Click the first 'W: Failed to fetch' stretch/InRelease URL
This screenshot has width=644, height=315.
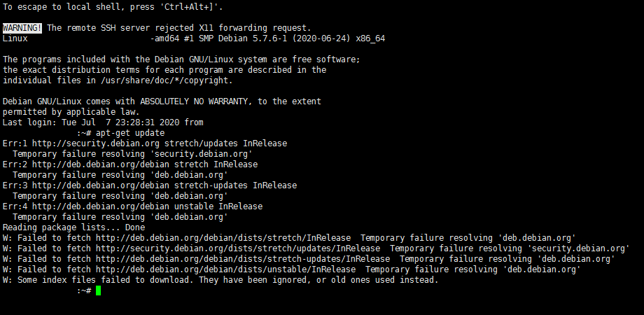[x=223, y=238]
